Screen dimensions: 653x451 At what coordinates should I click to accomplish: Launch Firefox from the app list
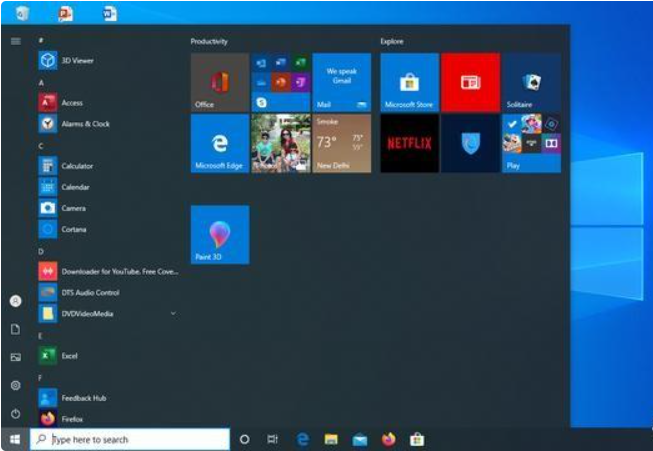tap(108, 419)
